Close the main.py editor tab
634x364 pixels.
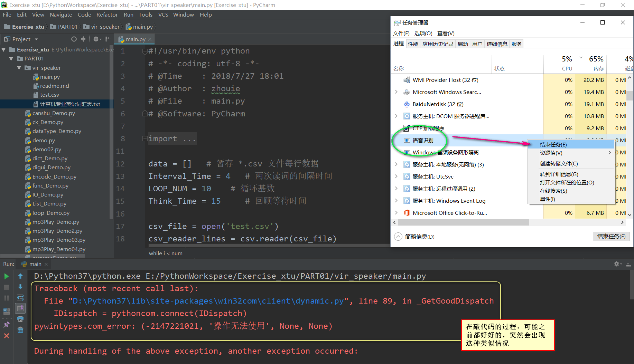pyautogui.click(x=150, y=39)
